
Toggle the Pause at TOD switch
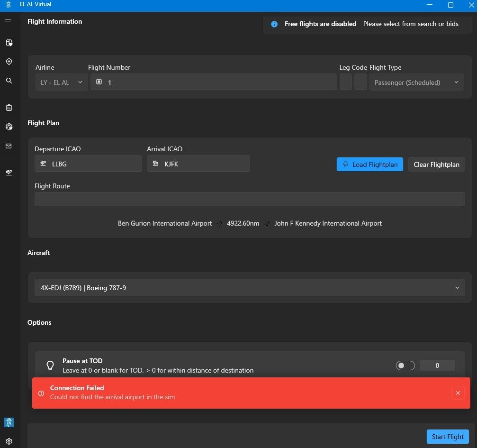pos(405,366)
